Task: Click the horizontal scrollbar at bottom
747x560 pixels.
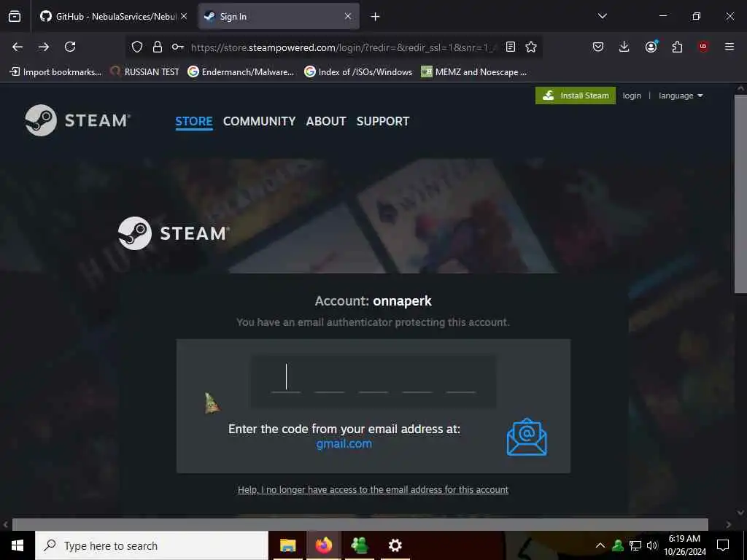Action: point(360,524)
